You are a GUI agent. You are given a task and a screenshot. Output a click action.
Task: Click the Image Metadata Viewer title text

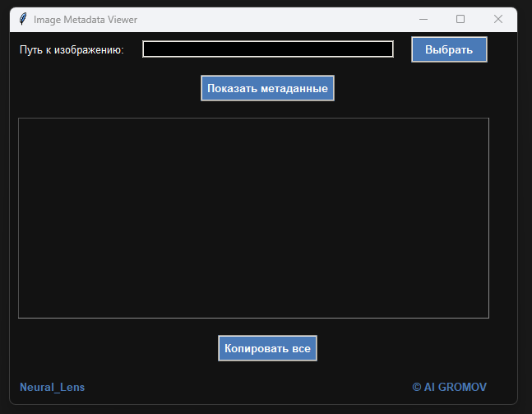point(86,19)
